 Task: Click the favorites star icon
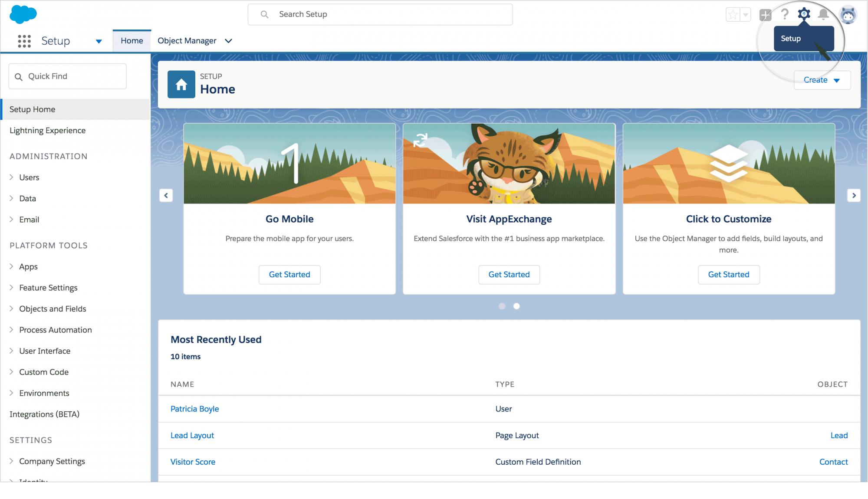pyautogui.click(x=733, y=15)
